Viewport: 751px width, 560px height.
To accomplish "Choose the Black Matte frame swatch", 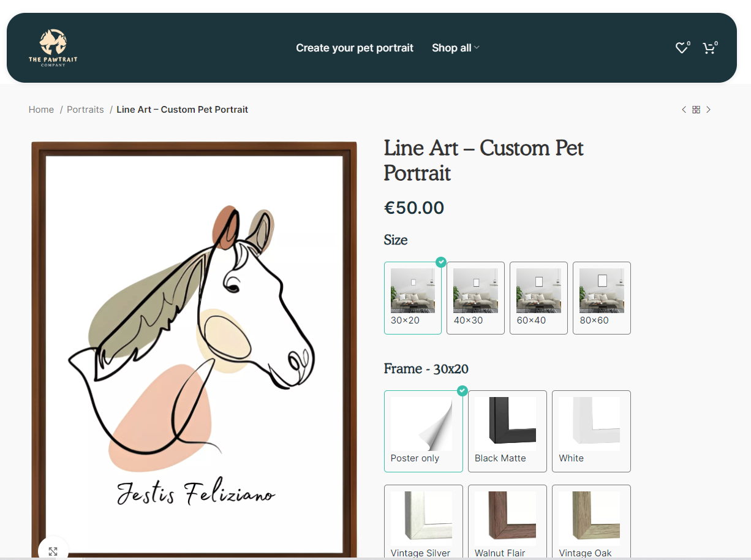I will (x=507, y=431).
